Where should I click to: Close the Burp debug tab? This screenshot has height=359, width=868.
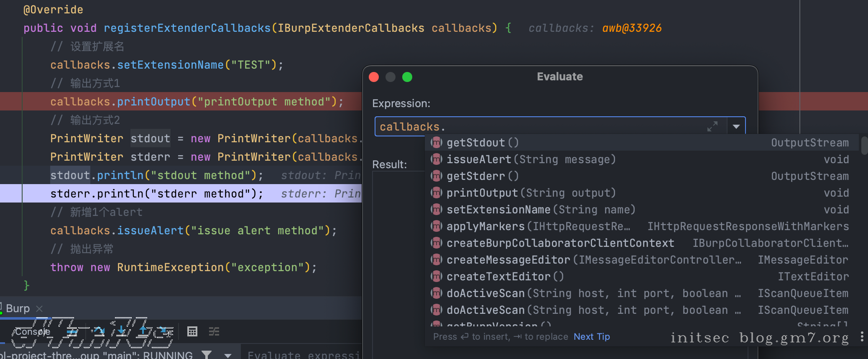coord(39,309)
